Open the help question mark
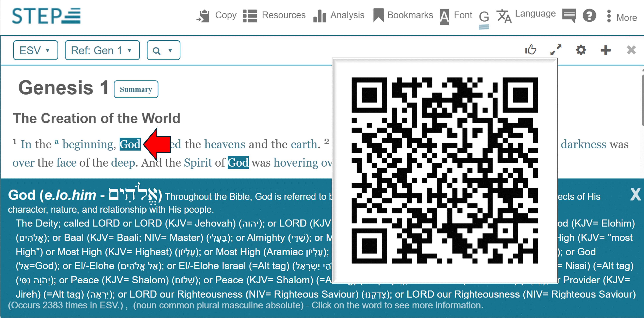 point(589,16)
